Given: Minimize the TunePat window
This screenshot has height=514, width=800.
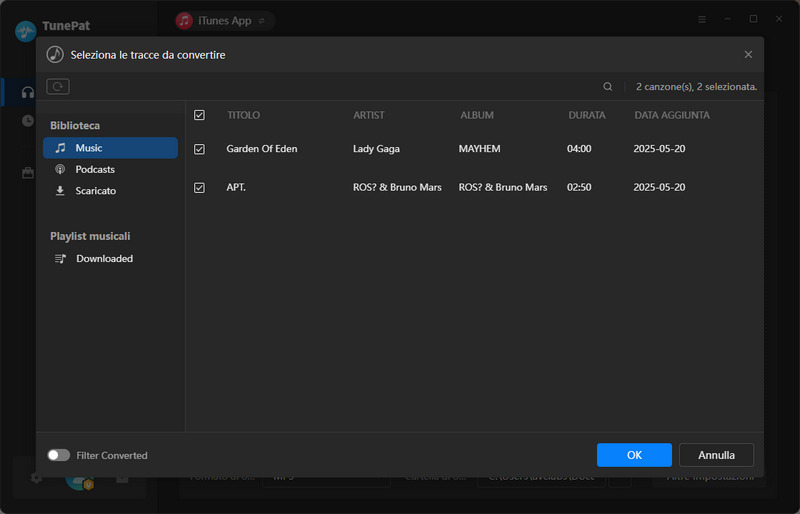Looking at the screenshot, I should coord(728,19).
